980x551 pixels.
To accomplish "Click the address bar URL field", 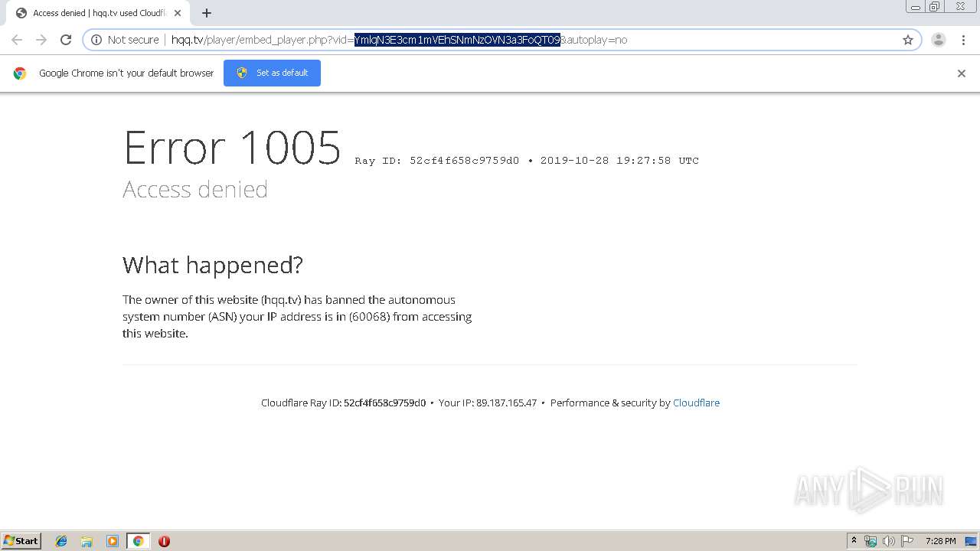I will pyautogui.click(x=501, y=40).
